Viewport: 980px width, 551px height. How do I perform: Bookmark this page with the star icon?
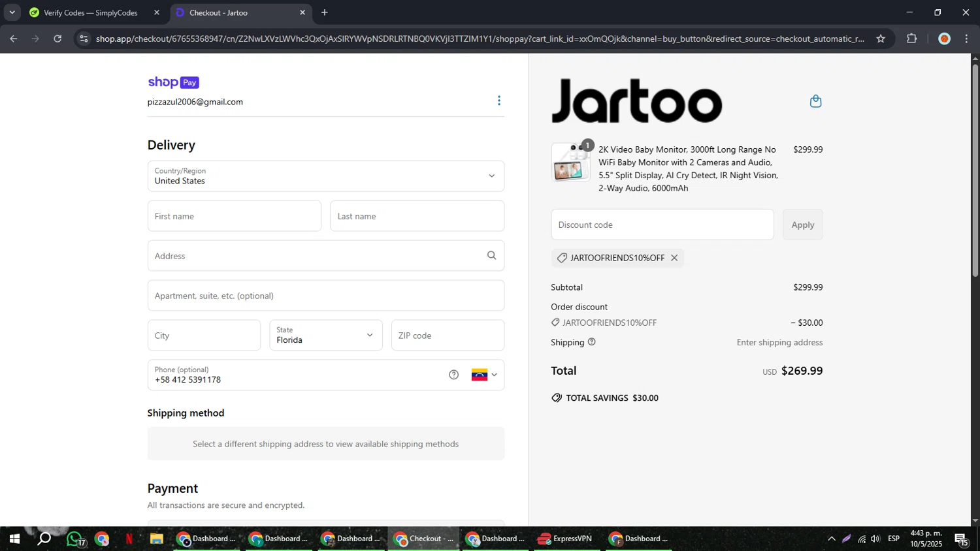pyautogui.click(x=881, y=39)
